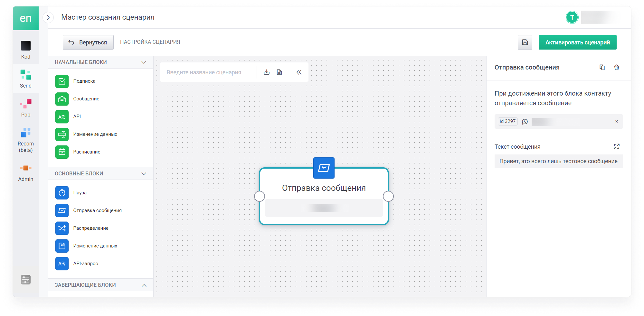Collapse the НАЧАЛЬНЫЕ БЛОКИ section

(x=144, y=62)
